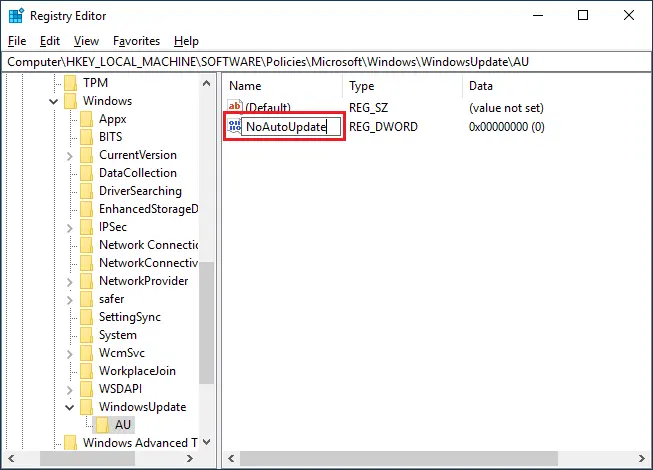Screen dimensions: 653x470
Task: Select the Network Connections folder icon
Action: coord(86,245)
